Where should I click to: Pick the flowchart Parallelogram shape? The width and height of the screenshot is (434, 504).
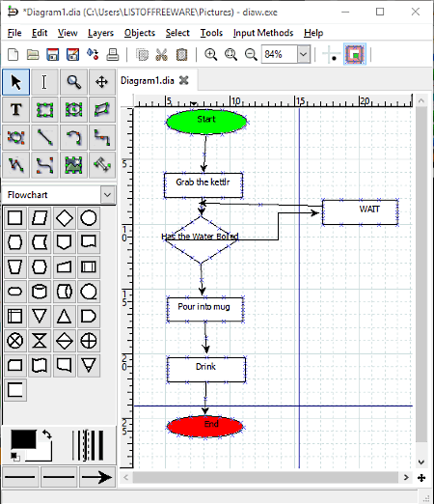click(40, 218)
